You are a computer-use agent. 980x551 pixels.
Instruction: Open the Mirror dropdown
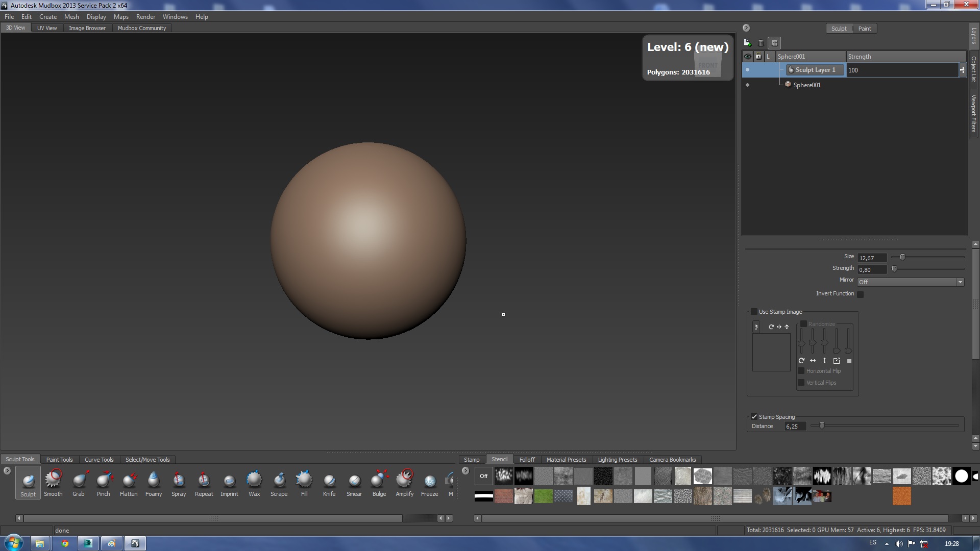click(x=911, y=282)
